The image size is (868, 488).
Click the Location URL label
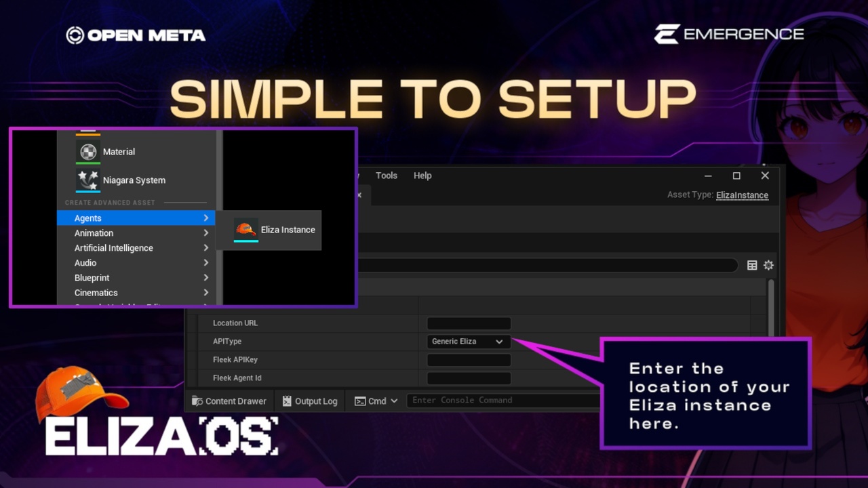pos(235,323)
